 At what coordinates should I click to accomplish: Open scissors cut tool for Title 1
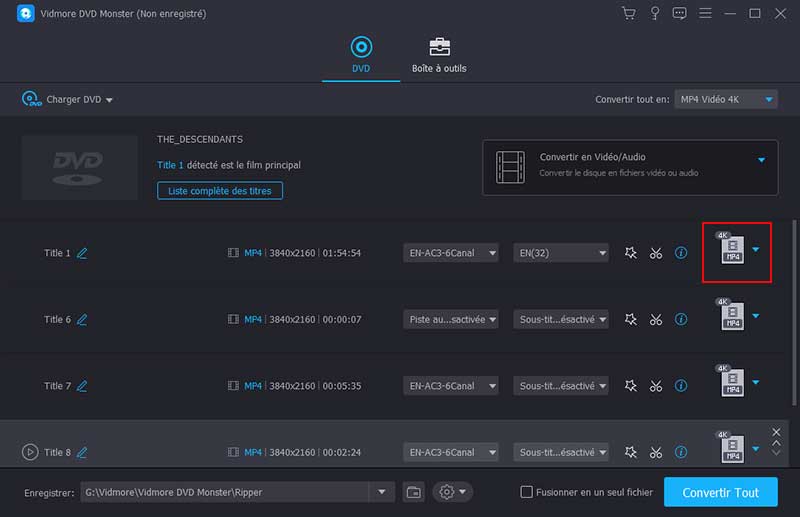click(656, 253)
